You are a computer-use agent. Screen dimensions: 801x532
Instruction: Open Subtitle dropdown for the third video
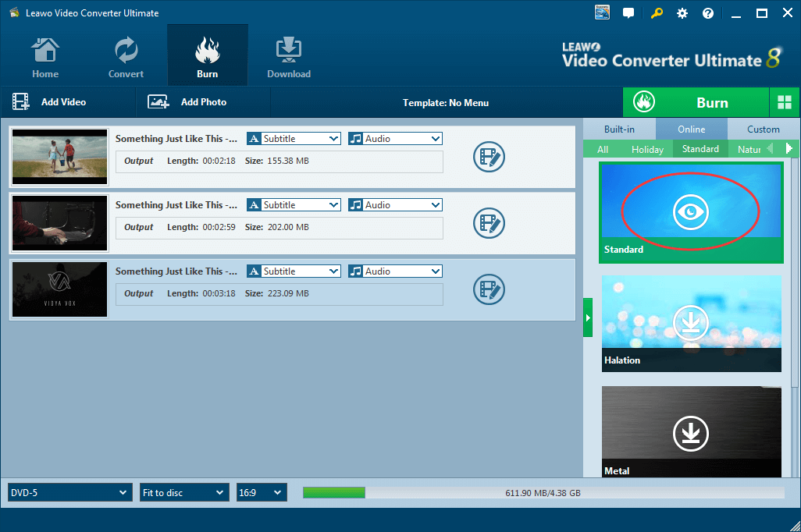(x=294, y=271)
